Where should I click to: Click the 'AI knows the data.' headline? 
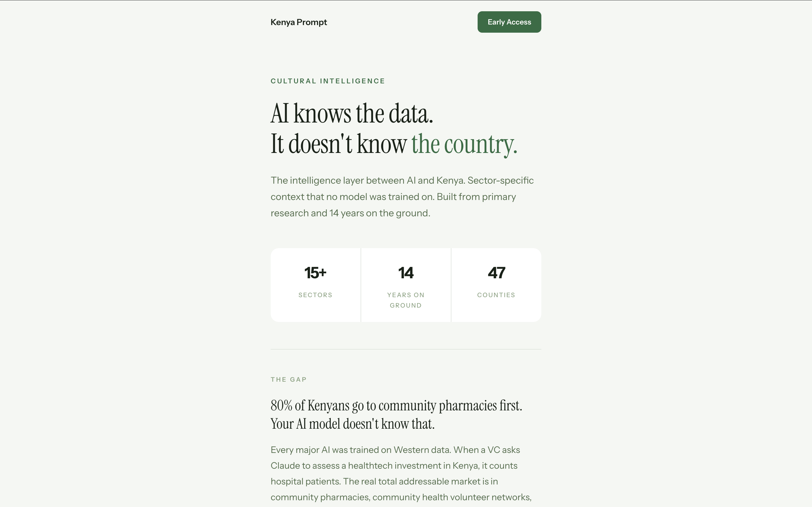pyautogui.click(x=352, y=113)
